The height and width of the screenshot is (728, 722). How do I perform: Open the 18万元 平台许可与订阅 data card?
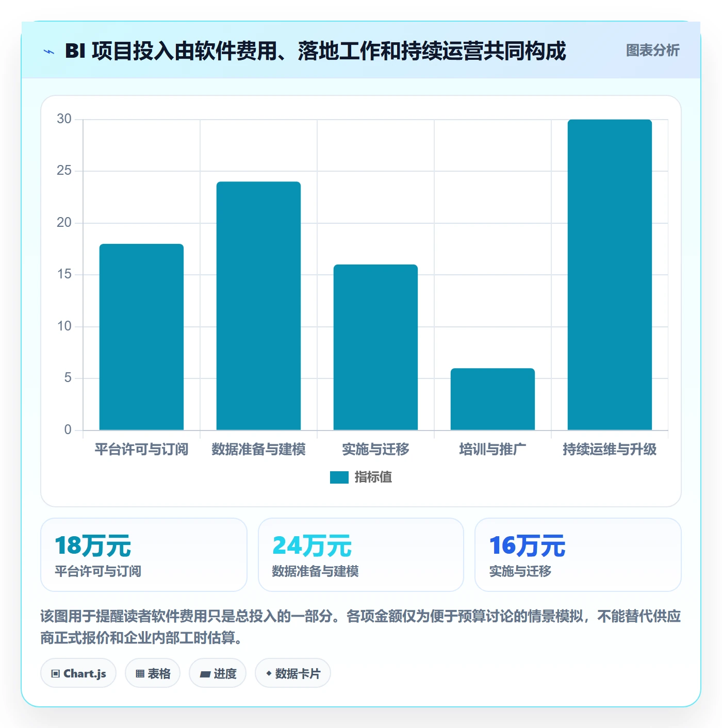coord(144,555)
